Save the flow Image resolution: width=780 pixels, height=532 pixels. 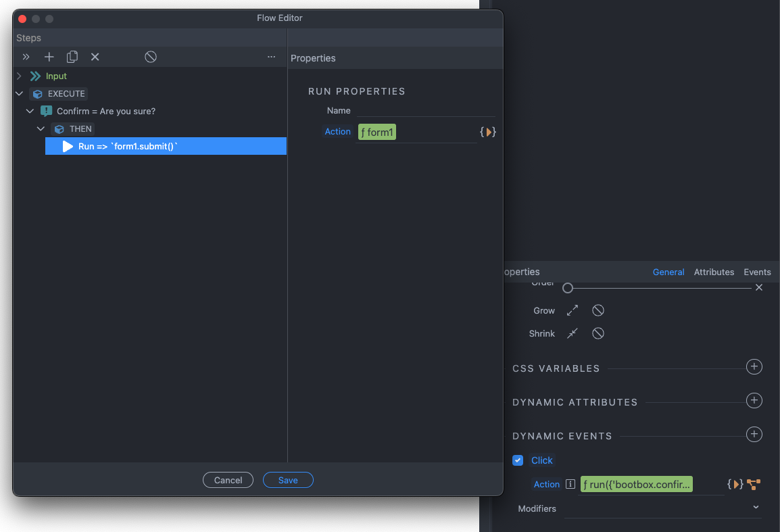click(x=288, y=480)
